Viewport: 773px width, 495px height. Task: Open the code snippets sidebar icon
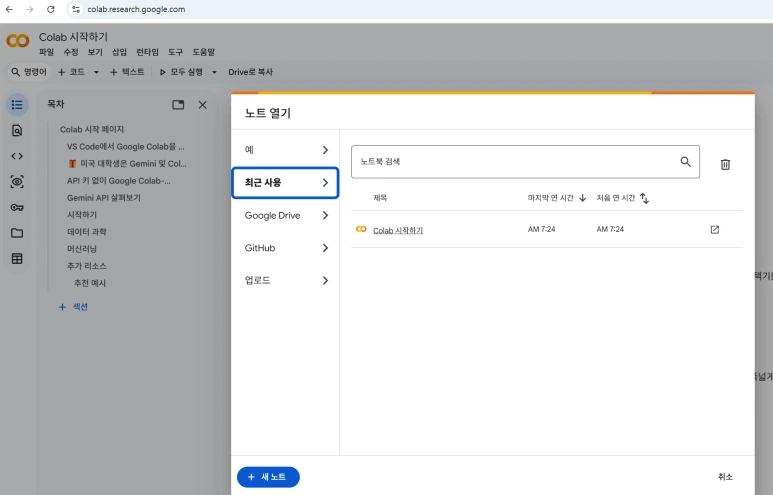(x=17, y=156)
